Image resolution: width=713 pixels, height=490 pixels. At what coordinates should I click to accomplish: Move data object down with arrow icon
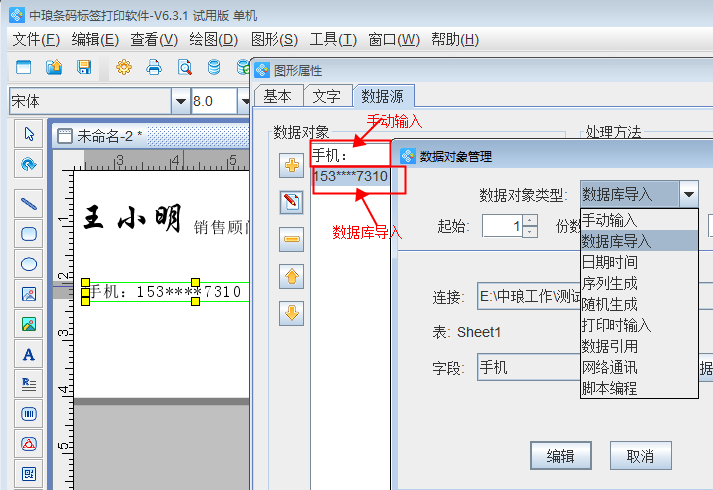pyautogui.click(x=291, y=313)
